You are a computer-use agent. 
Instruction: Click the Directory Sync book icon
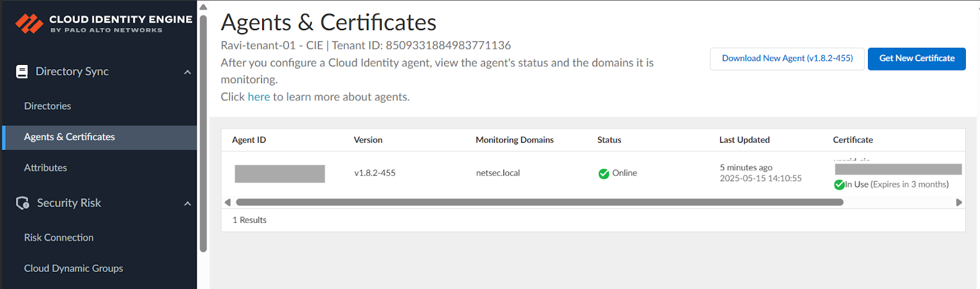coord(22,72)
